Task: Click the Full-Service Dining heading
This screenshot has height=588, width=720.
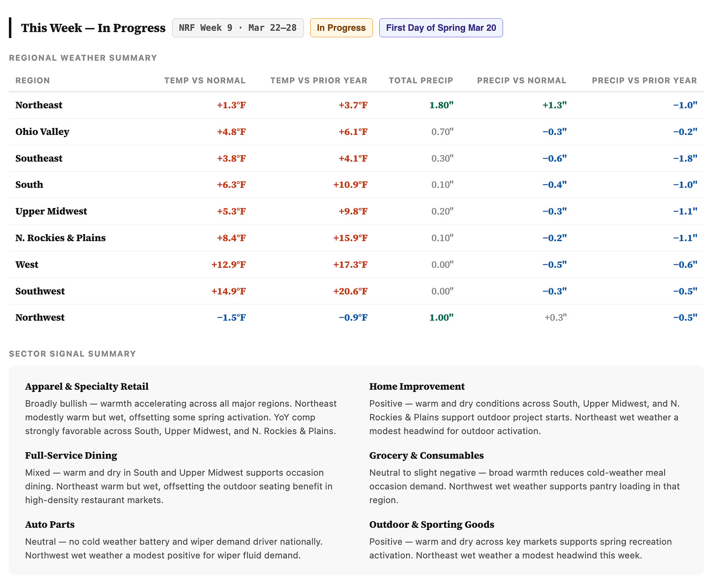Action: point(71,456)
